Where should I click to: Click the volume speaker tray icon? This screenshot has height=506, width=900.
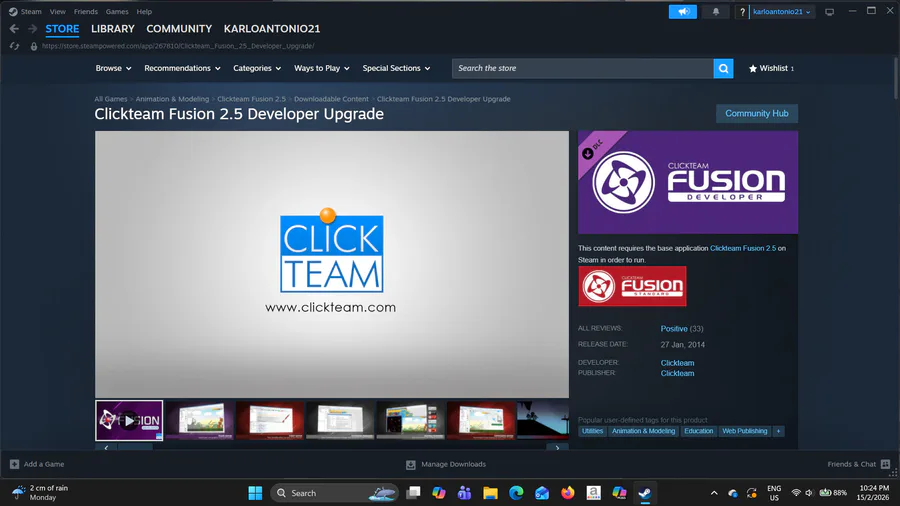tap(809, 493)
